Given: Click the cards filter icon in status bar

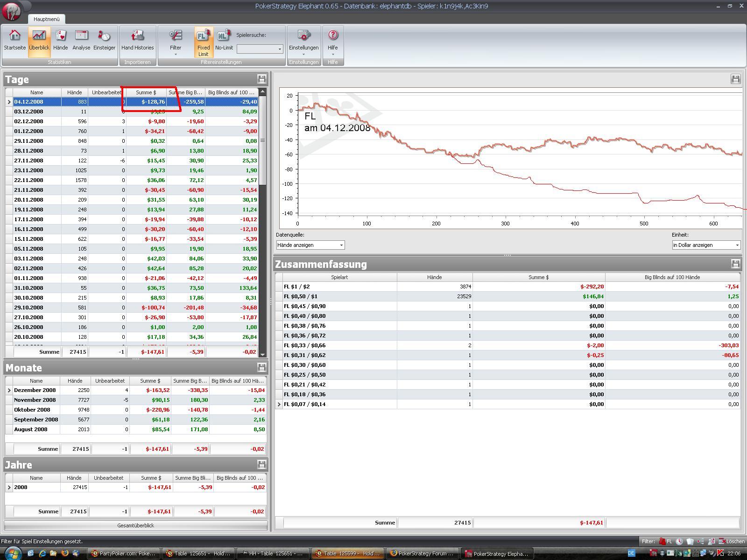Looking at the screenshot, I should click(x=690, y=541).
